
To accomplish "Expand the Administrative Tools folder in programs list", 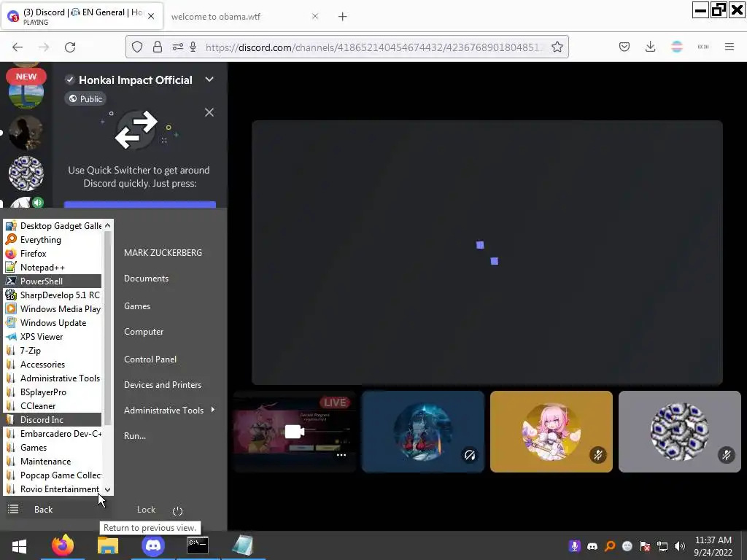I will coord(53,378).
